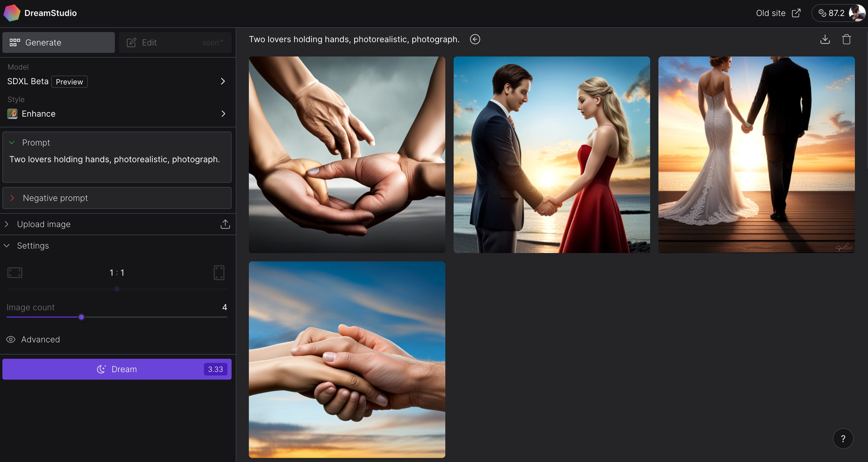Screen dimensions: 868x462
Task: Open the help question mark button
Action: tap(843, 439)
